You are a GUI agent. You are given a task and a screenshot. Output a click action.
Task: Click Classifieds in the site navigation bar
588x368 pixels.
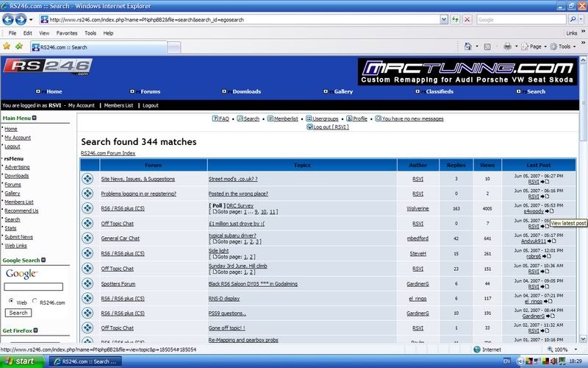pos(440,91)
